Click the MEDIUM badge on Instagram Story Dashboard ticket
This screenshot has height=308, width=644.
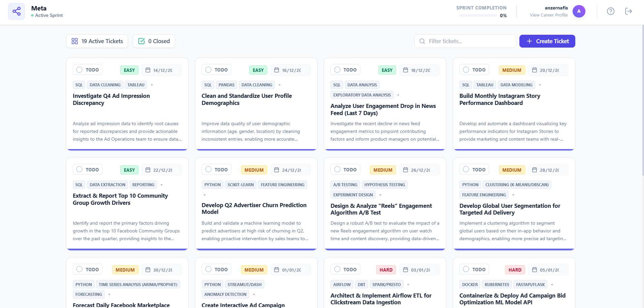tap(512, 70)
